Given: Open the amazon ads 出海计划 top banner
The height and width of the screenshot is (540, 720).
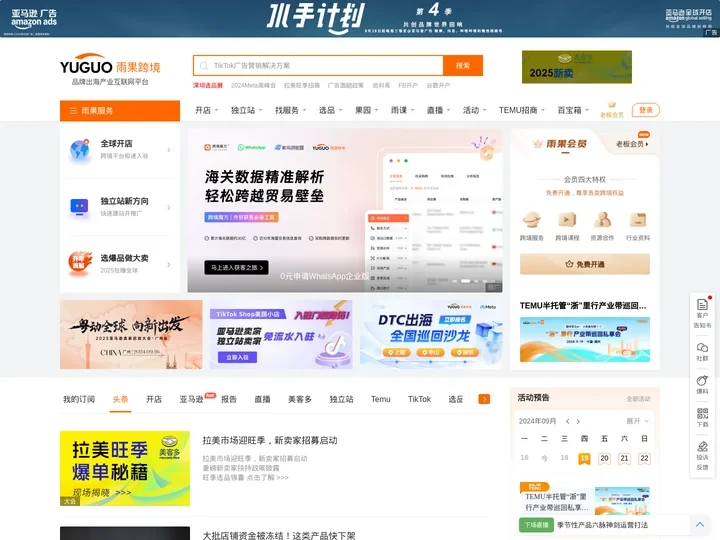Looking at the screenshot, I should (x=360, y=18).
